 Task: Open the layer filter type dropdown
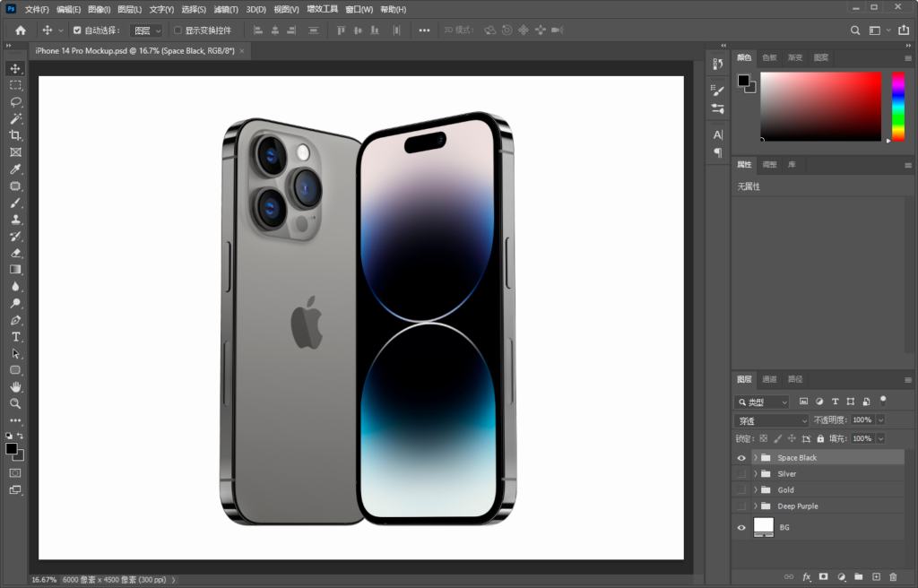pos(762,402)
